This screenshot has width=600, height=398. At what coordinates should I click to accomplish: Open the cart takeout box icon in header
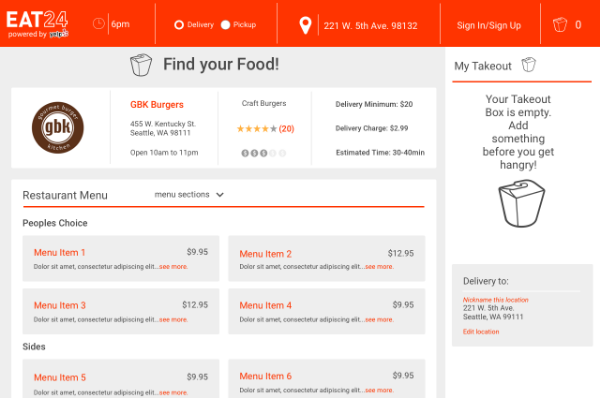coord(560,25)
